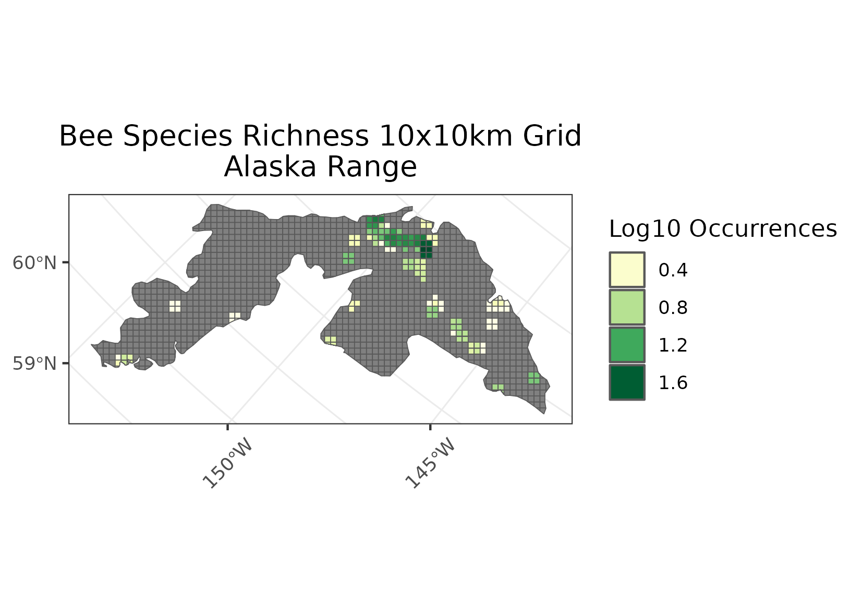The image size is (862, 616).
Task: Click the darkest green grid cells on map
Action: pyautogui.click(x=426, y=249)
